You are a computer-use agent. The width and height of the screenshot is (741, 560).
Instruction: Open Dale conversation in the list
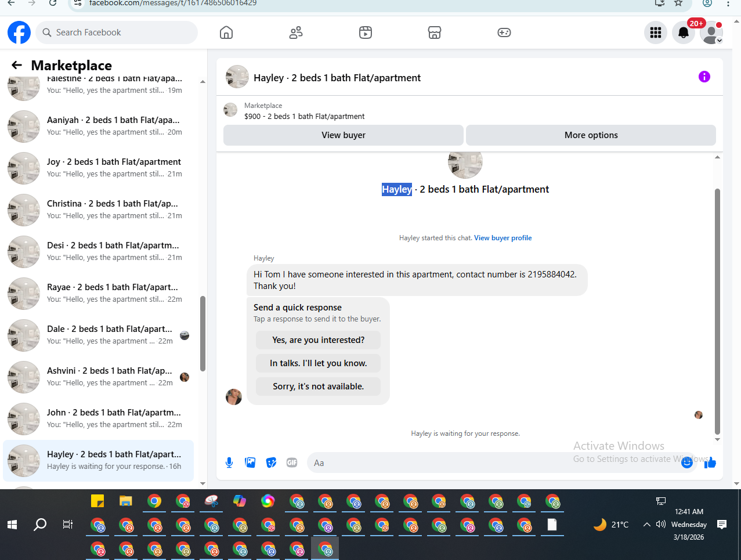[x=99, y=335]
